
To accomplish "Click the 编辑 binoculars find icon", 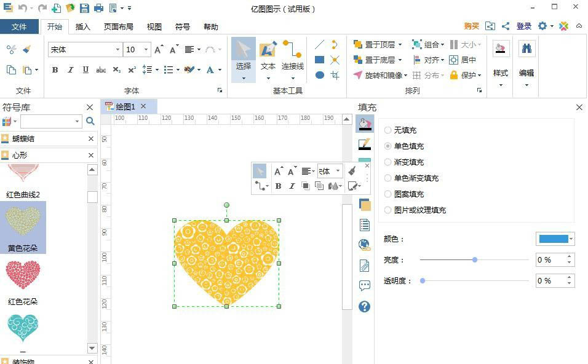I will point(526,47).
